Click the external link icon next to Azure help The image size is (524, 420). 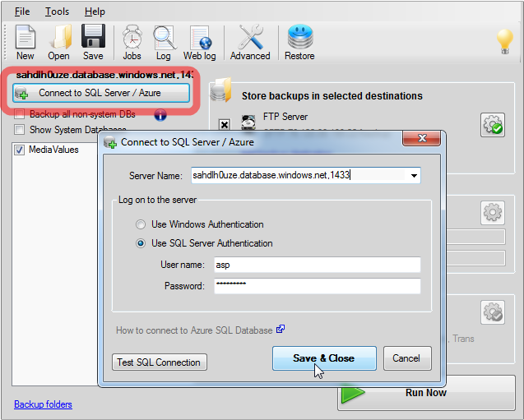281,330
